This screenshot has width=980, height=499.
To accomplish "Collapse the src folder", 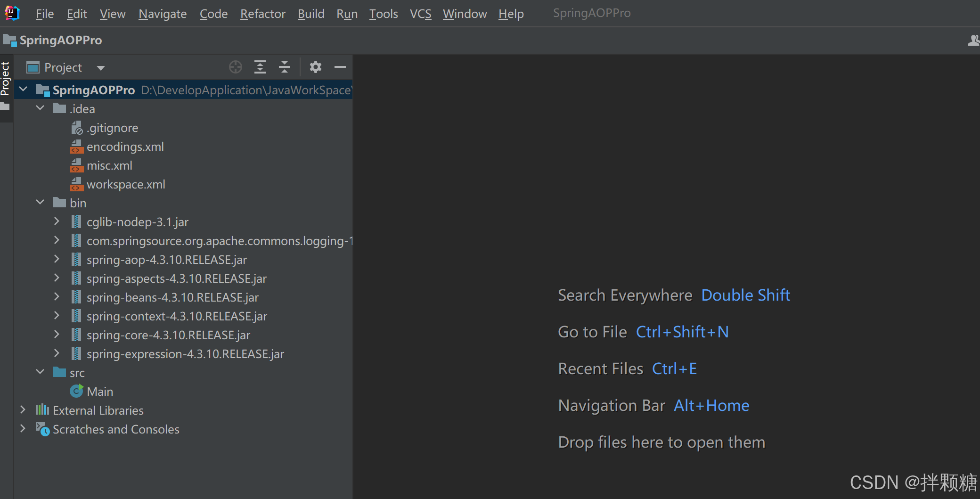I will (40, 372).
